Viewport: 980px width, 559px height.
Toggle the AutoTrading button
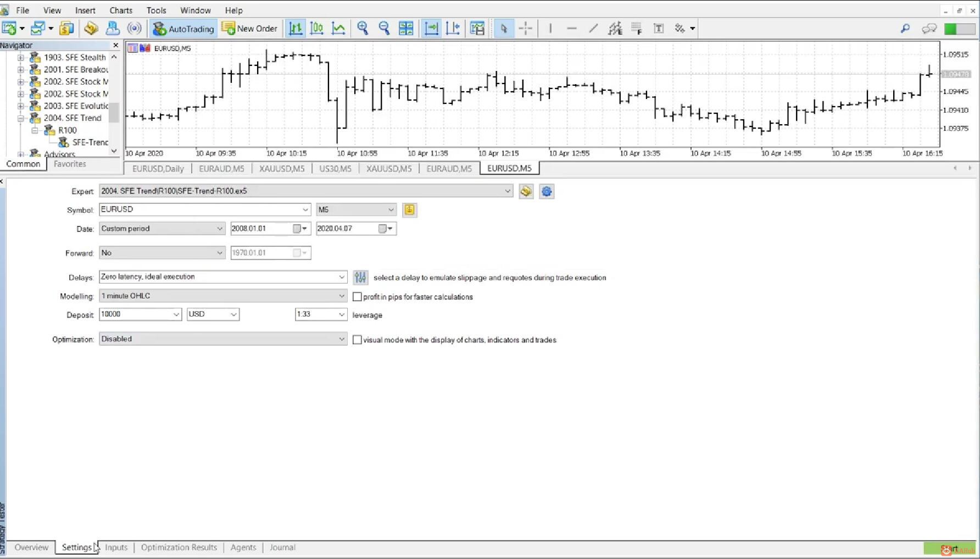pyautogui.click(x=183, y=29)
